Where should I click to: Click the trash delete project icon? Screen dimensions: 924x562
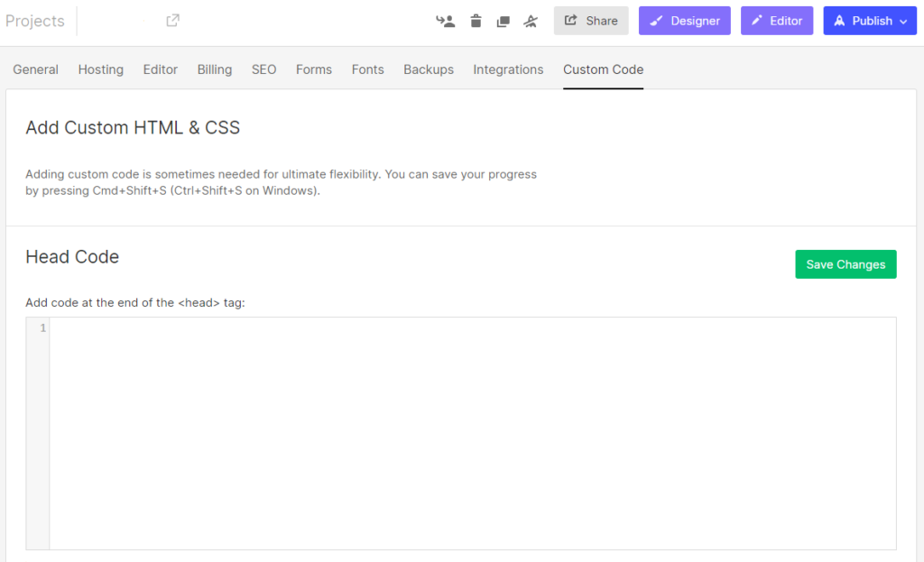(x=476, y=22)
